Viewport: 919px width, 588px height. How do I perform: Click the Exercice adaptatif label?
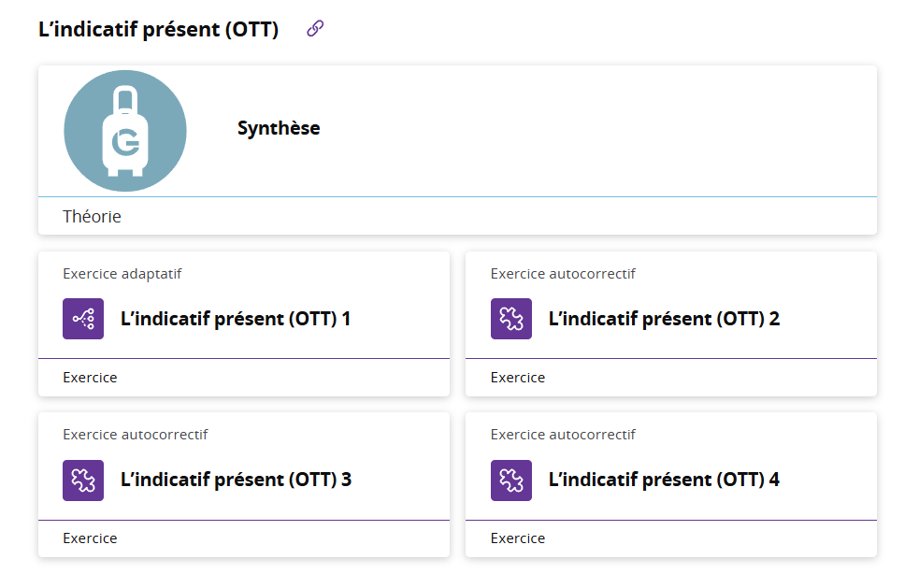(x=122, y=274)
